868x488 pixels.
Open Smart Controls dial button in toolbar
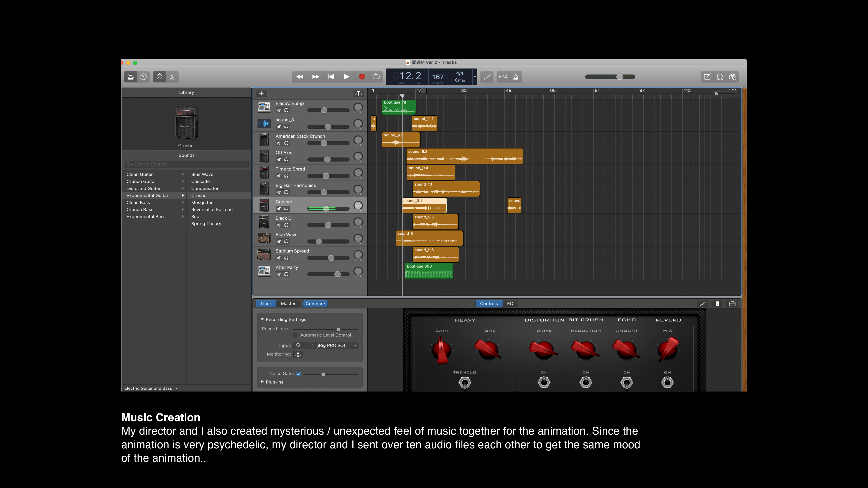pos(159,77)
